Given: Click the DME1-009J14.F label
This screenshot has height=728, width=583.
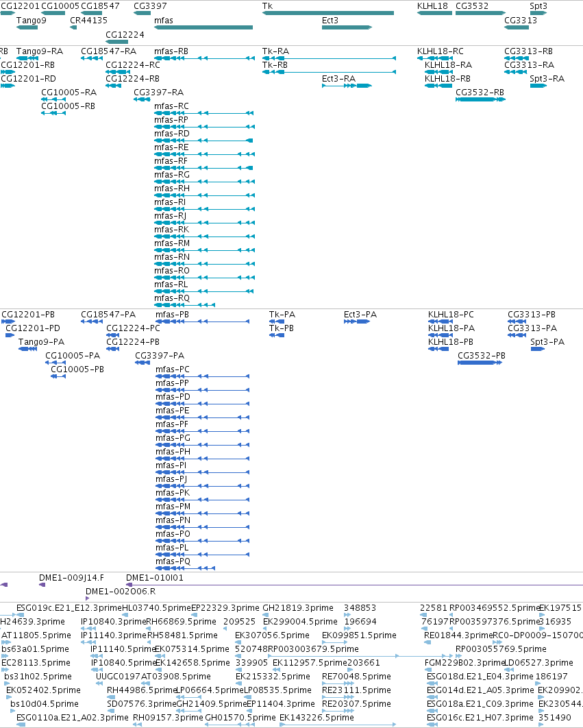Looking at the screenshot, I should [x=71, y=578].
